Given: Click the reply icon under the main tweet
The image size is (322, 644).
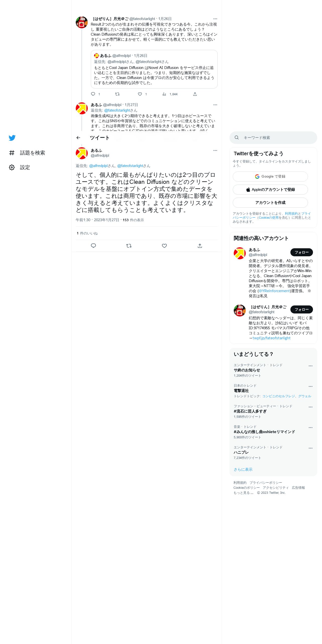Looking at the screenshot, I should coord(93,246).
